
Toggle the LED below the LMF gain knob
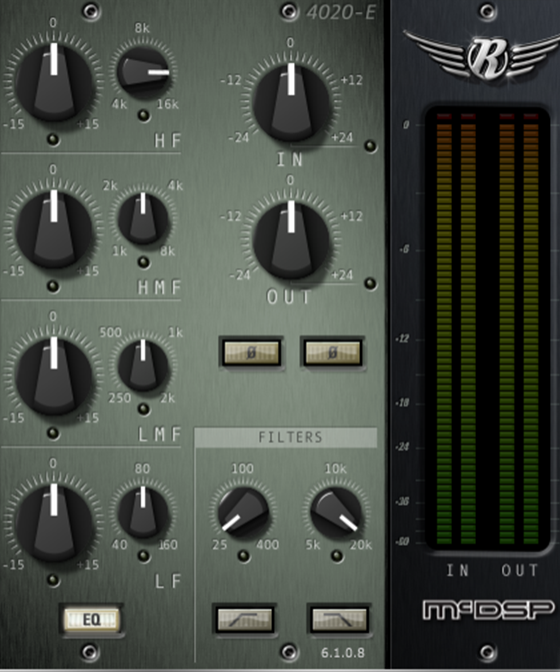click(x=53, y=433)
